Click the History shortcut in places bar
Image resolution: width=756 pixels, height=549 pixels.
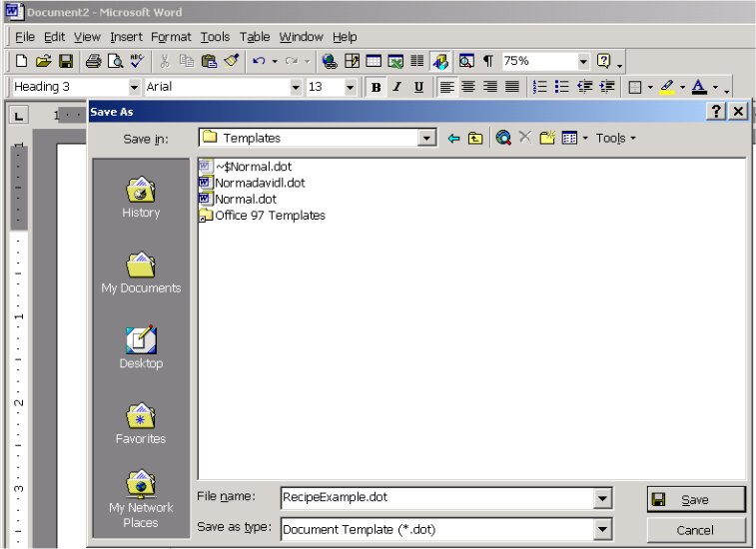coord(141,197)
